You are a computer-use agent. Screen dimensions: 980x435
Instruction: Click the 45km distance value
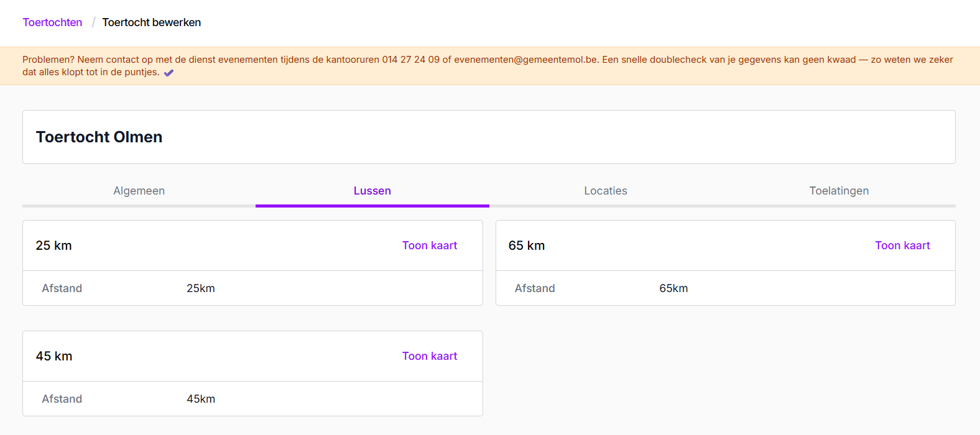200,399
